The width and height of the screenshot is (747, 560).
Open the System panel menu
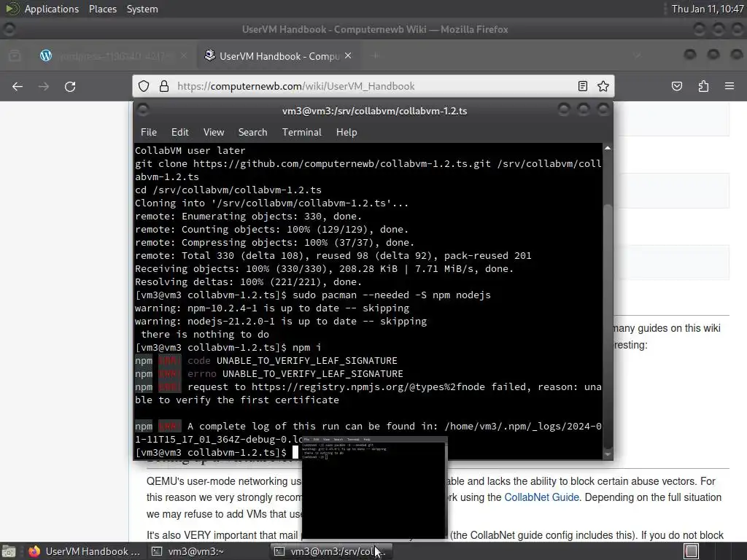(x=142, y=9)
